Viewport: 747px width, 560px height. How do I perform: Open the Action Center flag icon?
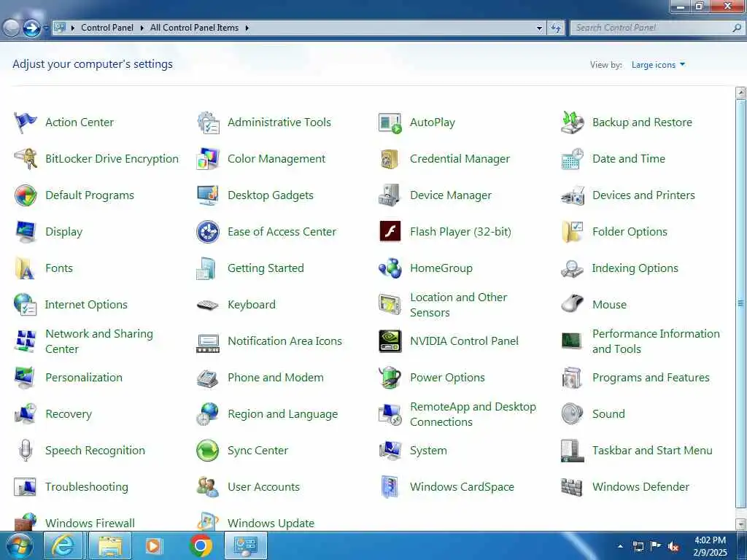(26, 122)
